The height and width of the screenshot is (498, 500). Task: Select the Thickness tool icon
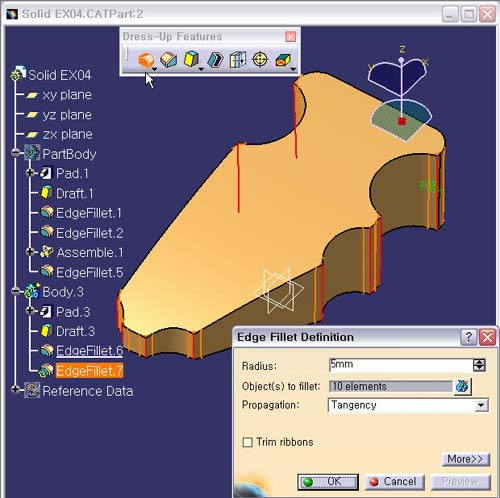pos(238,60)
